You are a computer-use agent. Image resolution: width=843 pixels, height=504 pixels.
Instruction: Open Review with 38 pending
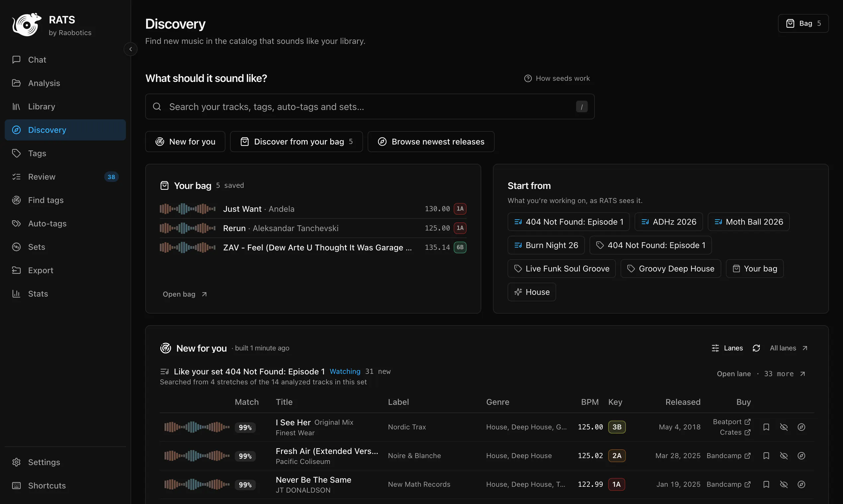[x=65, y=177]
